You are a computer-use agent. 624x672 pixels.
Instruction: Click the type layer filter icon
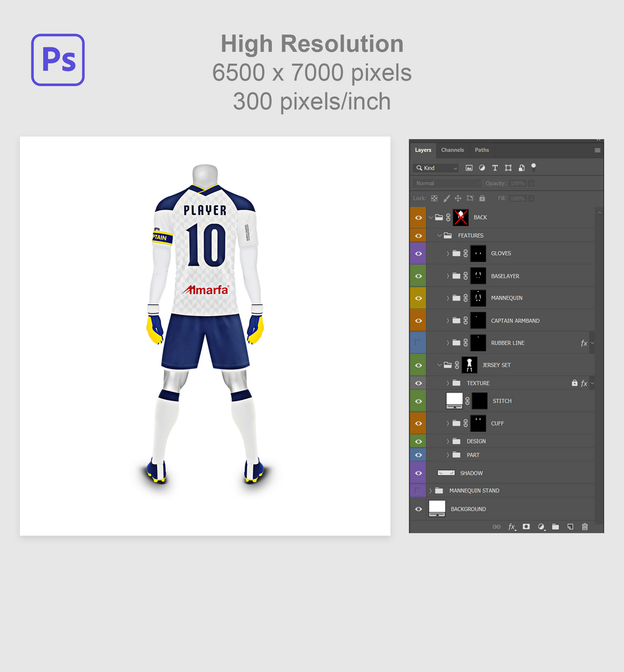coord(495,168)
